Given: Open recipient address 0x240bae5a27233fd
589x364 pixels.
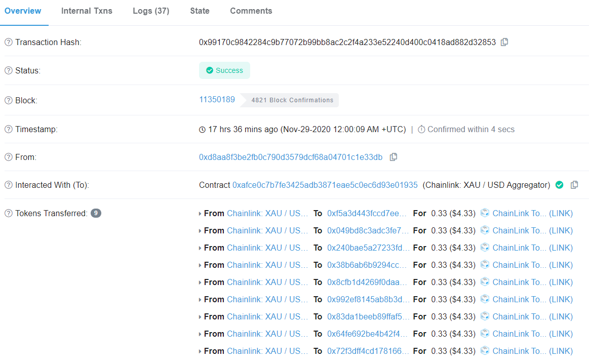Looking at the screenshot, I should tap(368, 248).
